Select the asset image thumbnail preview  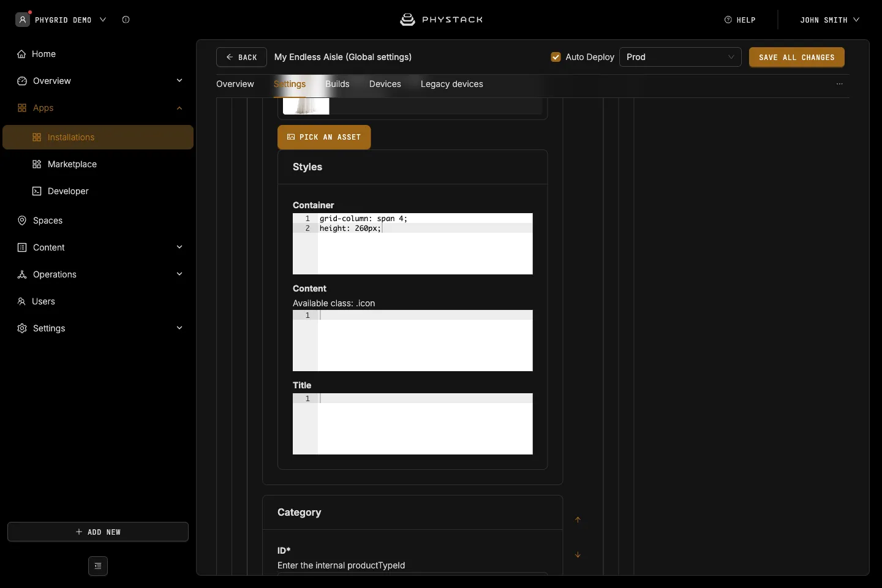click(x=306, y=106)
